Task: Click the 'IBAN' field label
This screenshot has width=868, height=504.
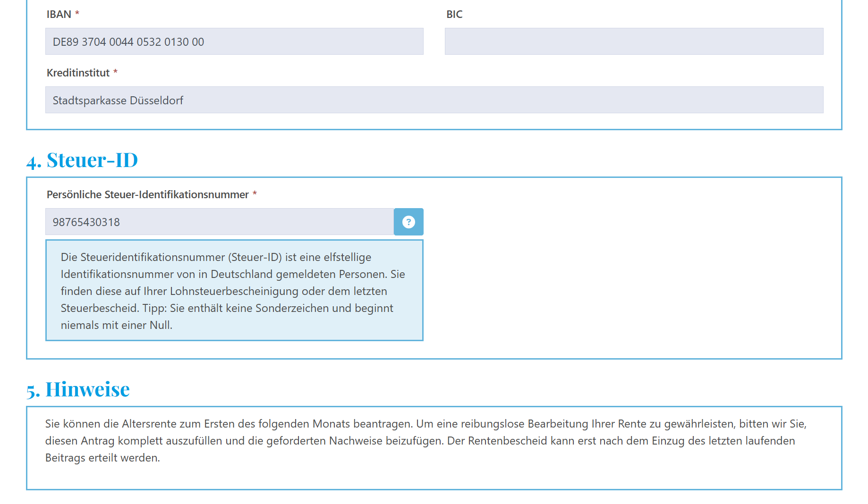Action: click(x=59, y=14)
